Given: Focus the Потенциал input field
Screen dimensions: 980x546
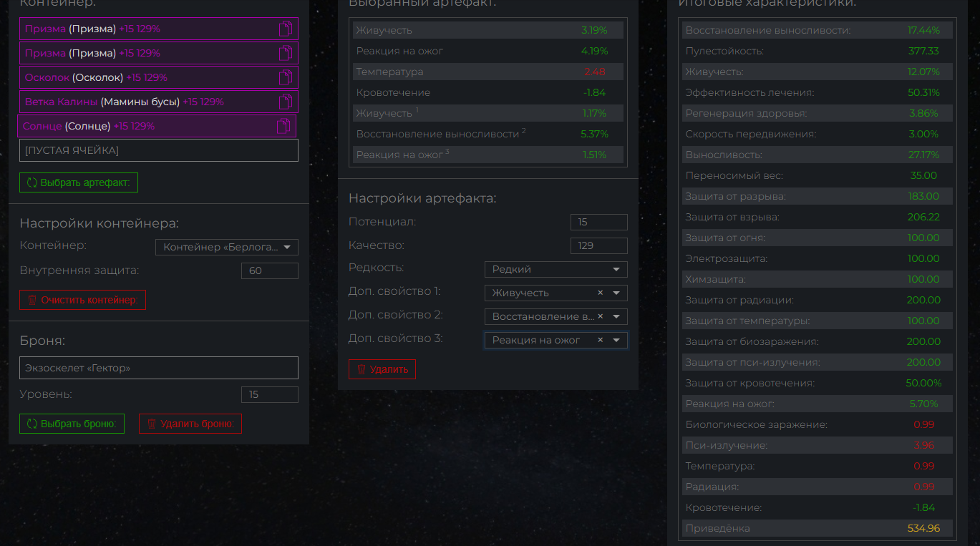Looking at the screenshot, I should pyautogui.click(x=599, y=222).
